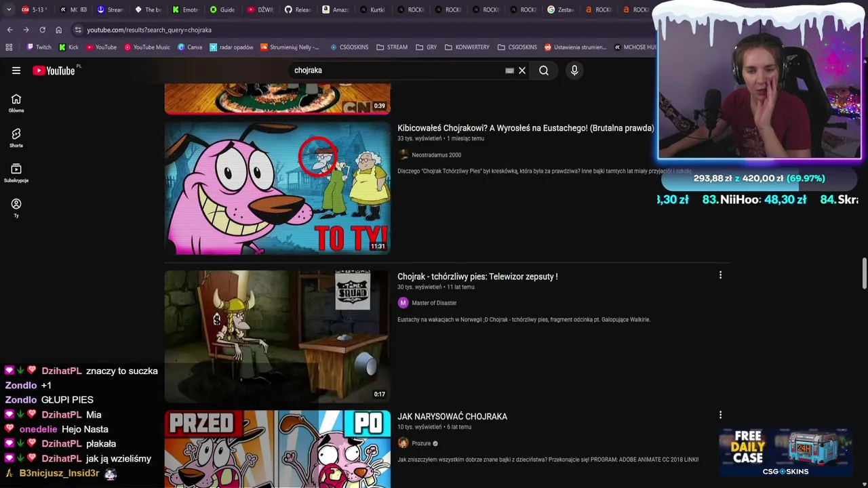
Task: Reload the page
Action: pos(42,30)
